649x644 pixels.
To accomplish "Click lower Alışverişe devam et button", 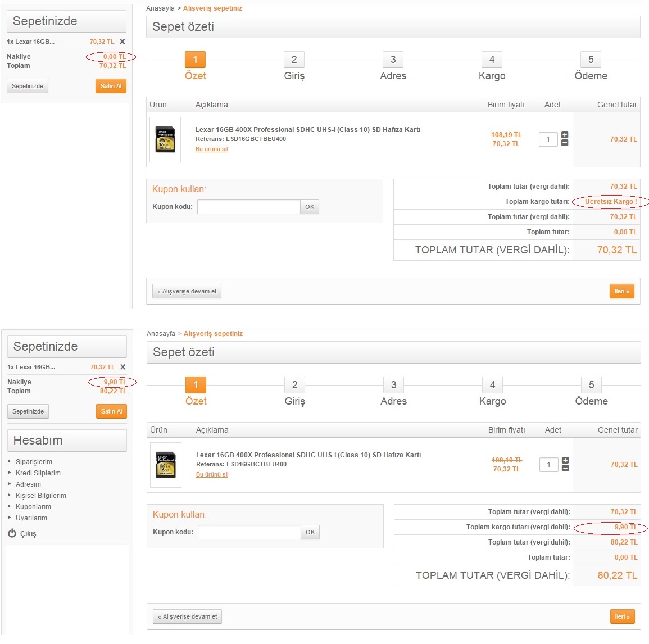I will (x=187, y=616).
